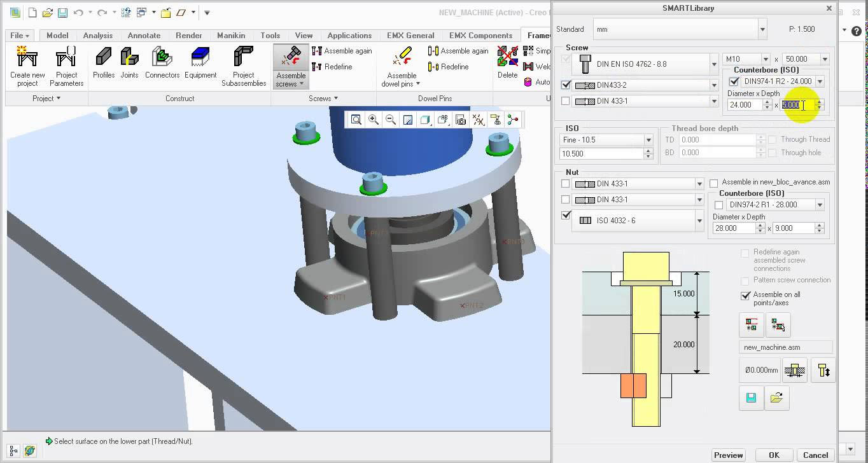Switch to the EMX General tab
868x463 pixels.
pos(410,36)
